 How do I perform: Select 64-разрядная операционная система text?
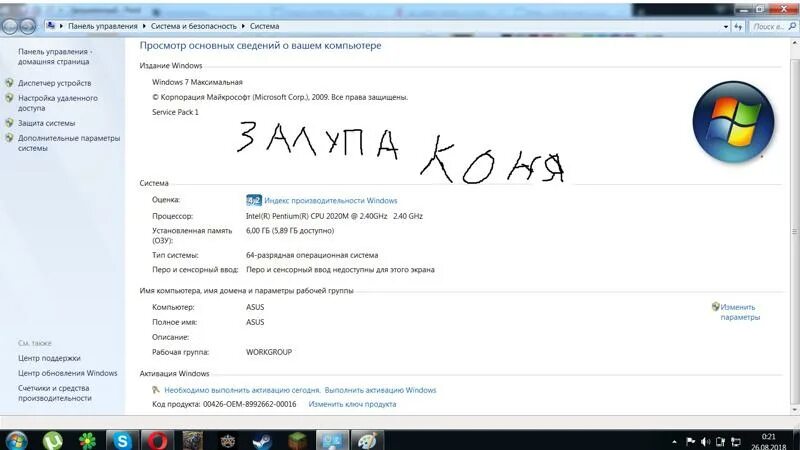pos(312,255)
